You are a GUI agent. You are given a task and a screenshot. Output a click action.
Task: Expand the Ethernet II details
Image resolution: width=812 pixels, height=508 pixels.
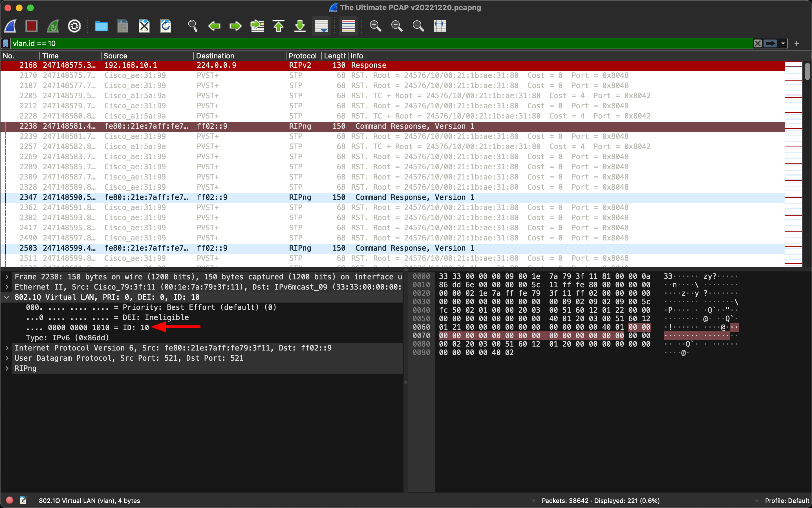coord(7,287)
